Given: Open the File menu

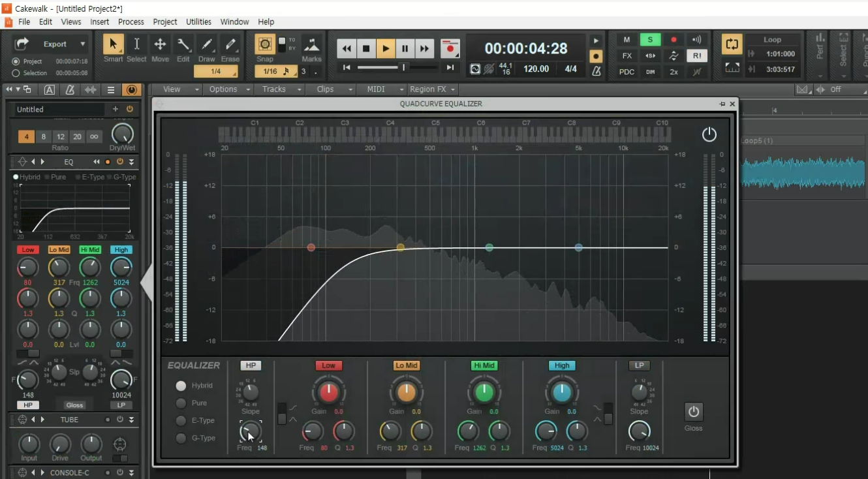Looking at the screenshot, I should click(x=24, y=22).
